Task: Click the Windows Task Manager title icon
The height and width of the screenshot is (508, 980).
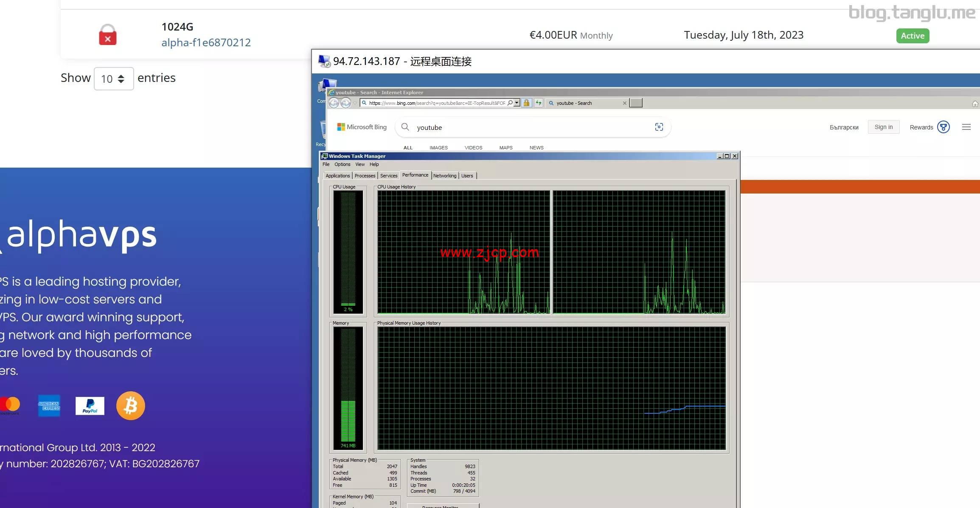Action: pos(325,156)
